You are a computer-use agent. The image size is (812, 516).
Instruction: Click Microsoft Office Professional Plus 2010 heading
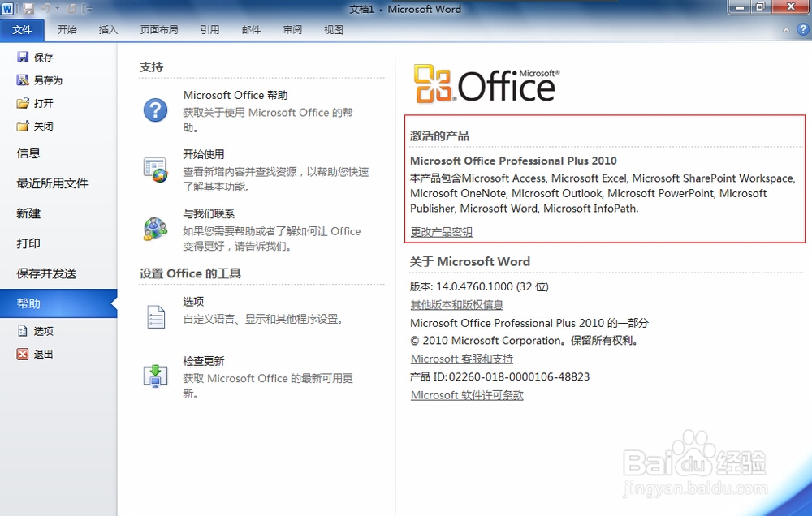point(513,161)
